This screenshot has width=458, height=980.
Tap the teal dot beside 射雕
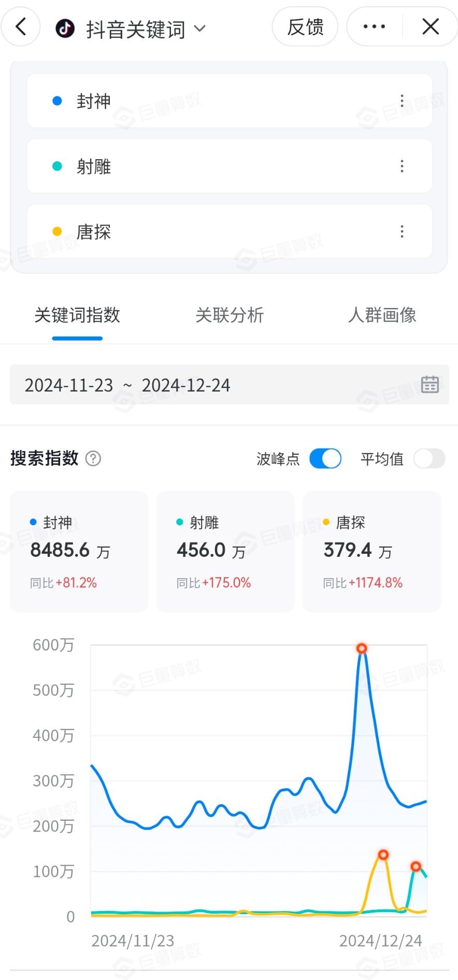coord(58,166)
